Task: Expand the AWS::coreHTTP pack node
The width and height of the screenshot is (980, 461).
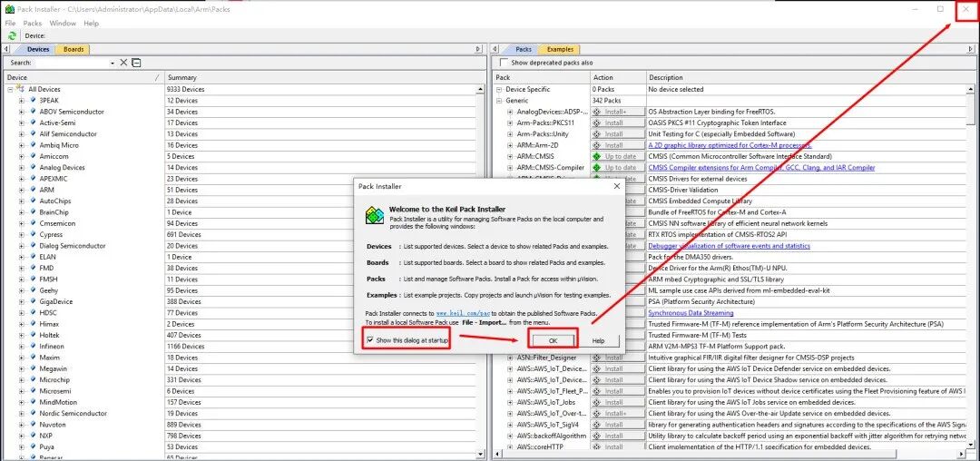Action: [x=511, y=447]
